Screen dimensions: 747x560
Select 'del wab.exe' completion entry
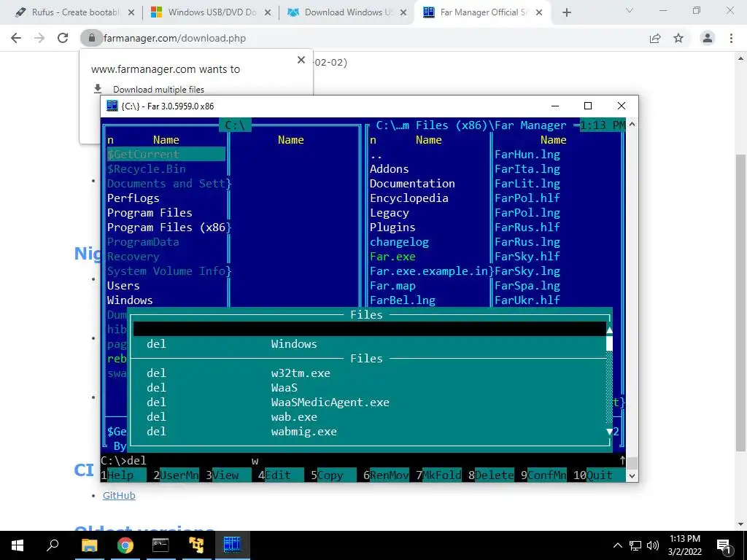point(370,416)
